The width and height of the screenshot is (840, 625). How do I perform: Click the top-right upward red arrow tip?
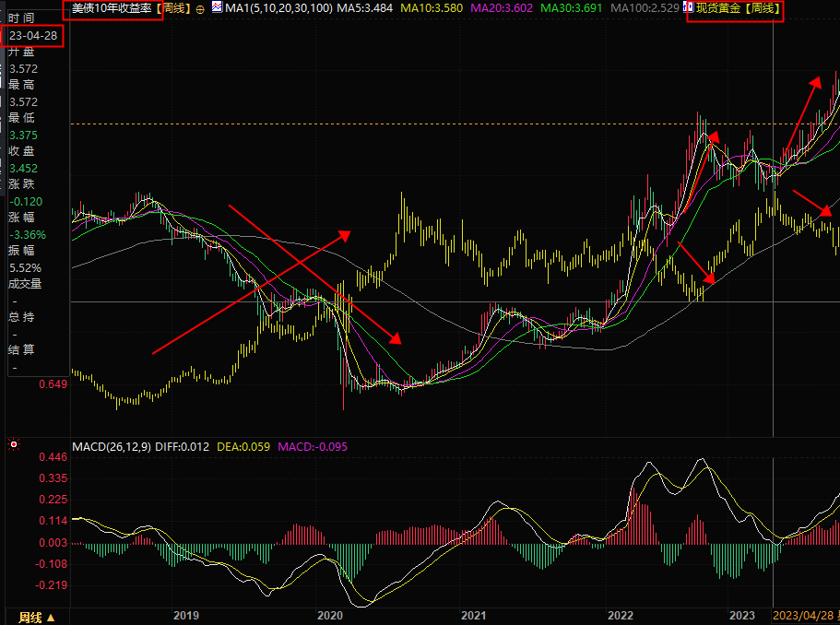(816, 77)
